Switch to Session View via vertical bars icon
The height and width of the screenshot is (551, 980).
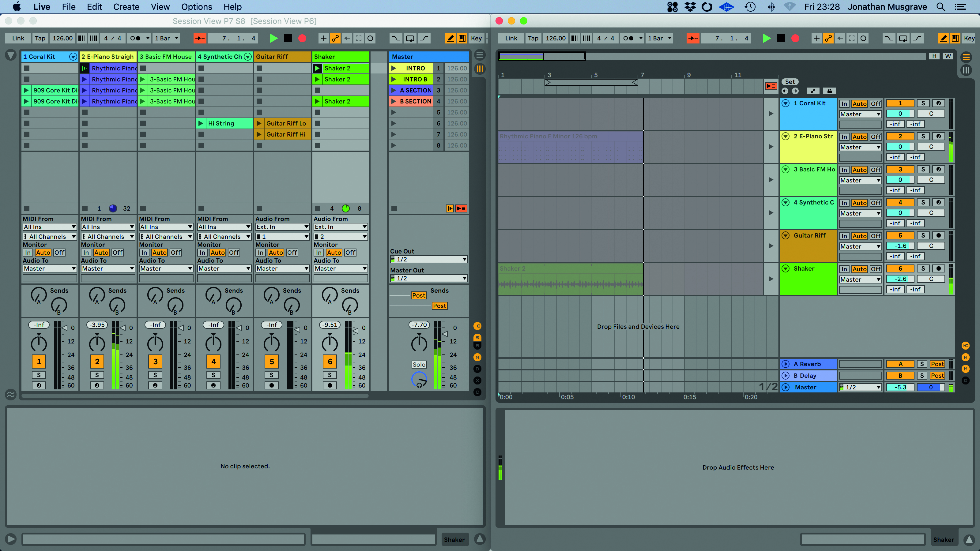pos(480,69)
